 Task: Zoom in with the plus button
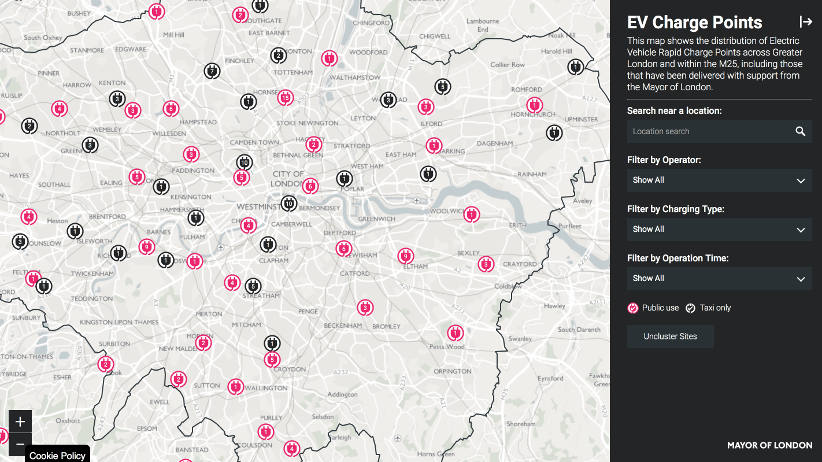pyautogui.click(x=20, y=421)
